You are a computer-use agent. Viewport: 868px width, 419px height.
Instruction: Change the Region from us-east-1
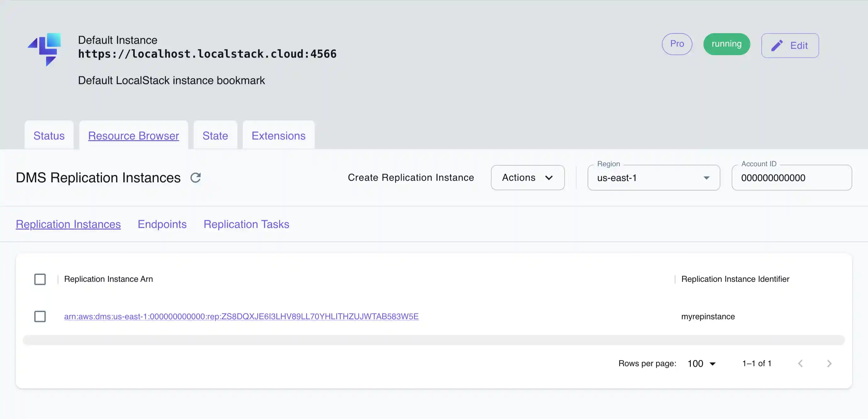653,178
